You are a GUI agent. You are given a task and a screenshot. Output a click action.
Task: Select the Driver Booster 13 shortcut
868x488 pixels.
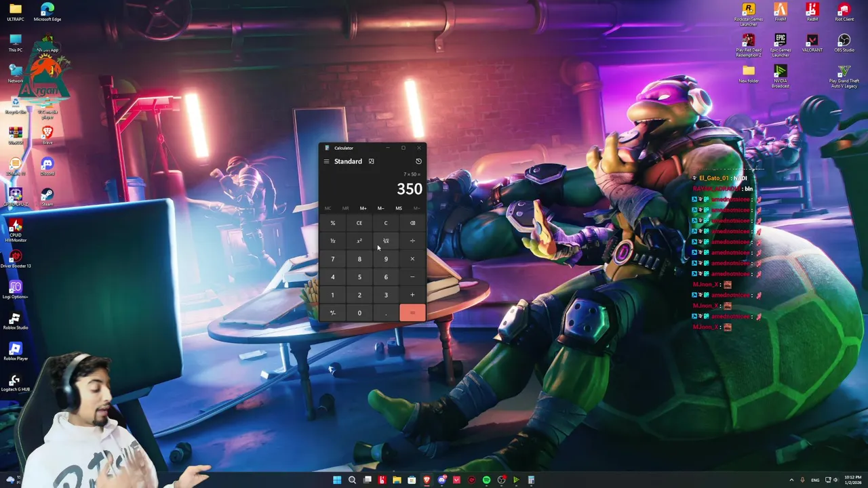tap(15, 259)
